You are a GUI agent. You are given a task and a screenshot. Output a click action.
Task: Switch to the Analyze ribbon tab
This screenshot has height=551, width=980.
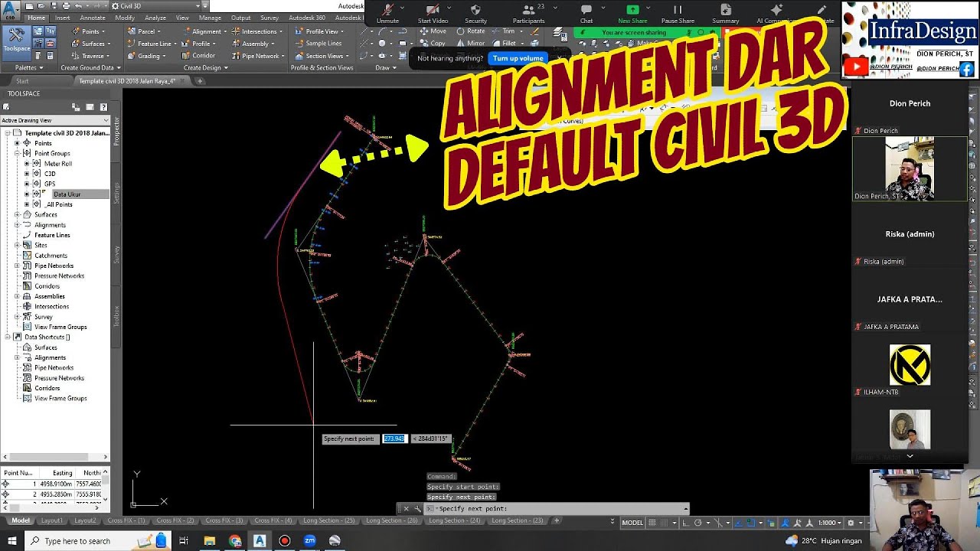coord(155,18)
